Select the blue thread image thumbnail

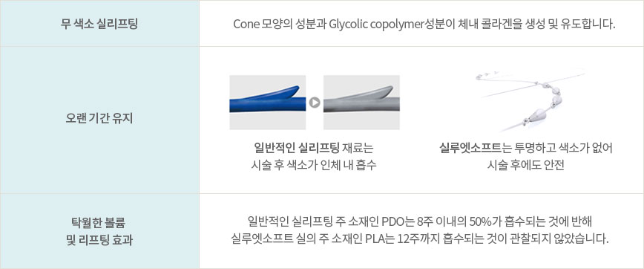267,103
